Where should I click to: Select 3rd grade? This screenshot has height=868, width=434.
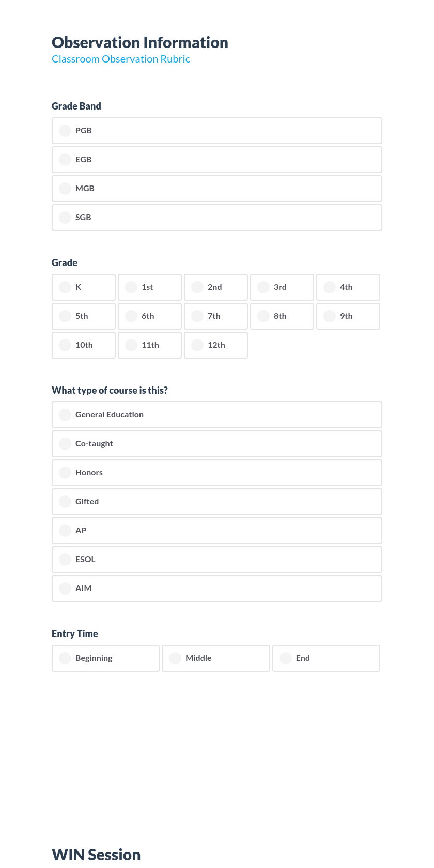click(x=282, y=287)
